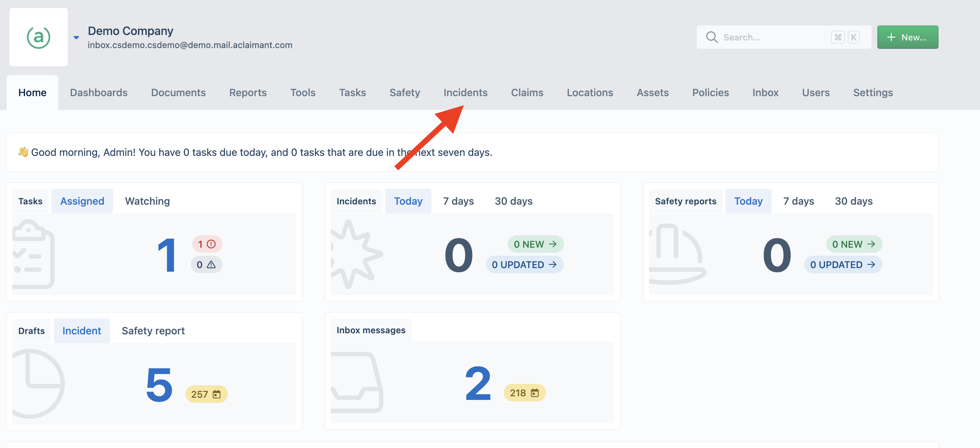Focus the Search input field

784,37
